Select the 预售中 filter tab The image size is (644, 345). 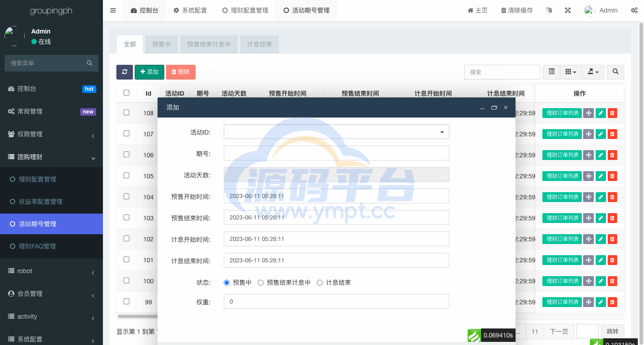pos(162,44)
